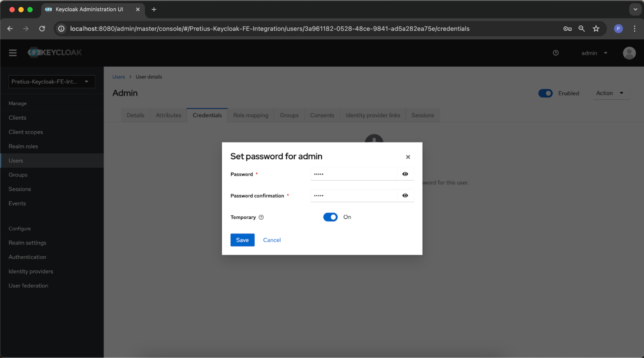Reveal the Password confirmation value
Image resolution: width=644 pixels, height=358 pixels.
405,195
